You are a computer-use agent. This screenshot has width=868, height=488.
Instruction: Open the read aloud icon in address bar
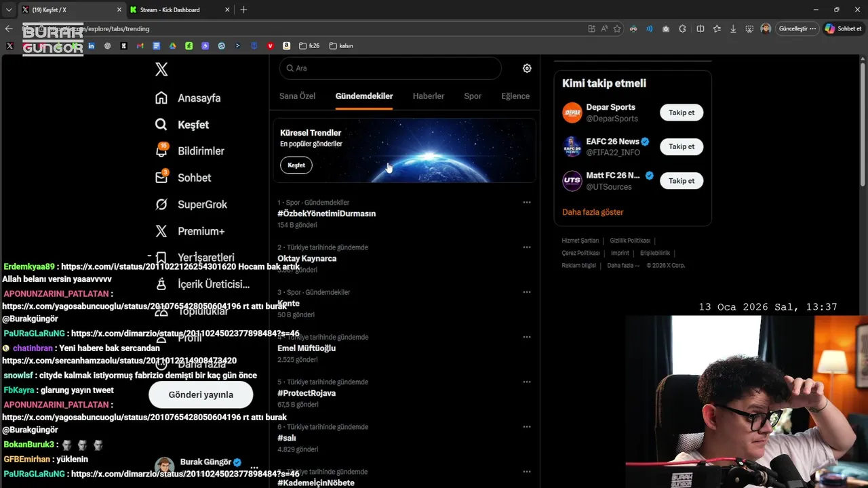tap(604, 28)
